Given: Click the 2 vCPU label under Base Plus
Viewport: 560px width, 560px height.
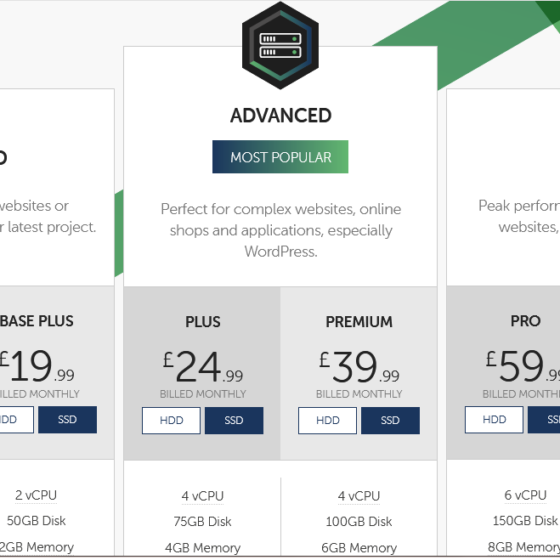Looking at the screenshot, I should tap(36, 495).
